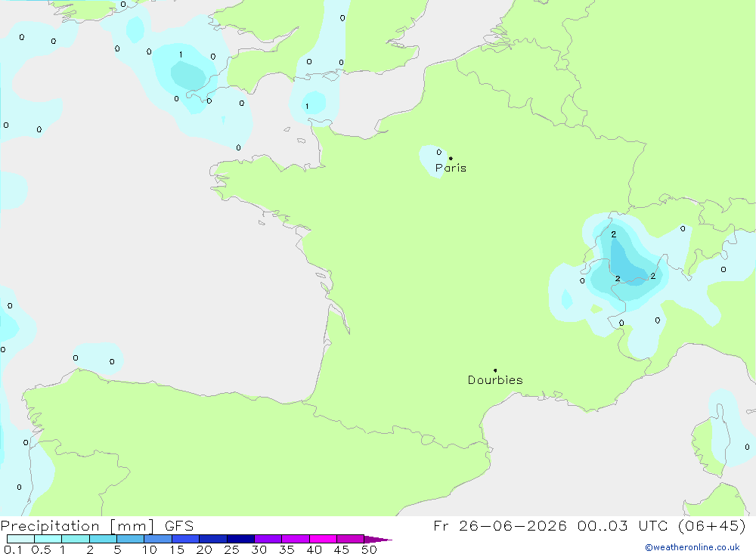Pick the 2–5 mm legend swatch

pos(103,539)
